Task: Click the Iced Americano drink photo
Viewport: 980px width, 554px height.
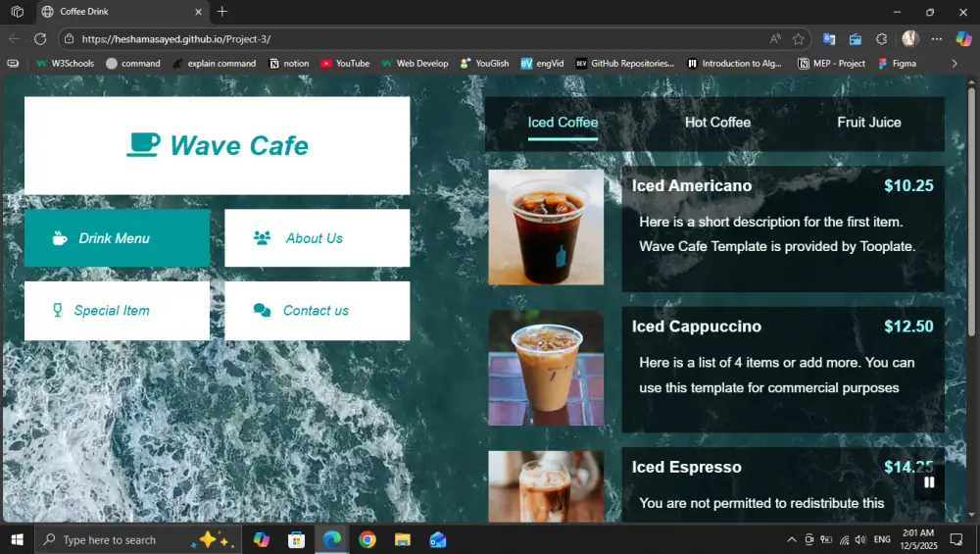Action: pyautogui.click(x=546, y=227)
